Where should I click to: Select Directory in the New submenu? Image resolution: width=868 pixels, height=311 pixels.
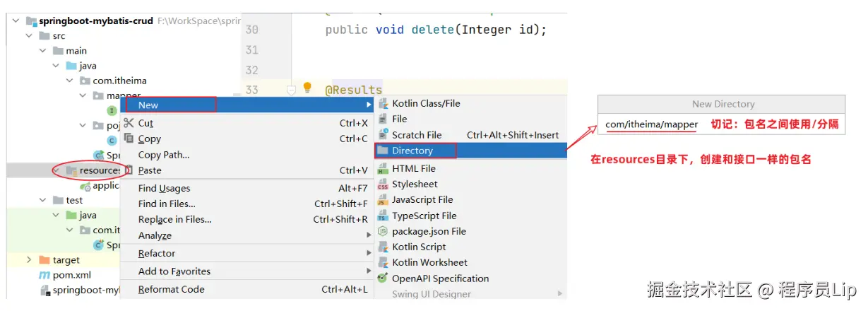click(412, 151)
